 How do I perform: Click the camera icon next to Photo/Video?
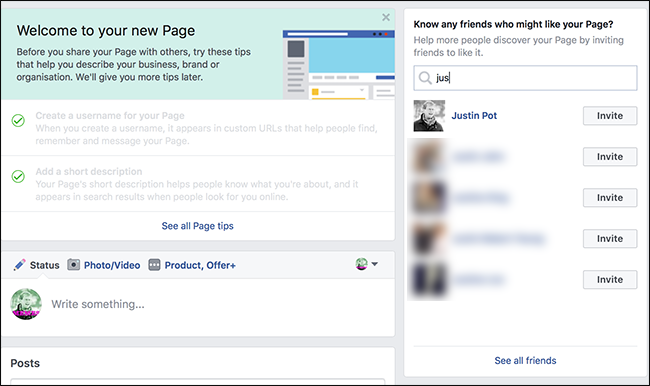73,265
